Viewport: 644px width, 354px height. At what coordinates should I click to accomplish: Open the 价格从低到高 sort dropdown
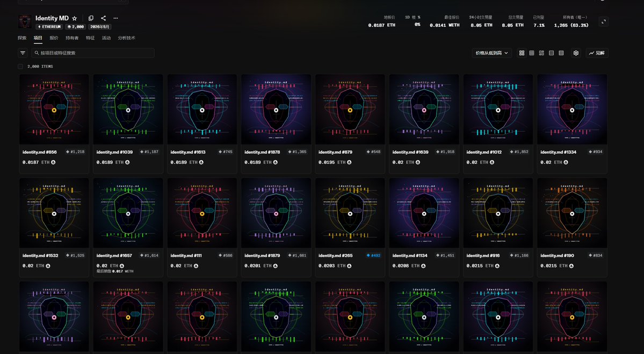click(x=491, y=53)
